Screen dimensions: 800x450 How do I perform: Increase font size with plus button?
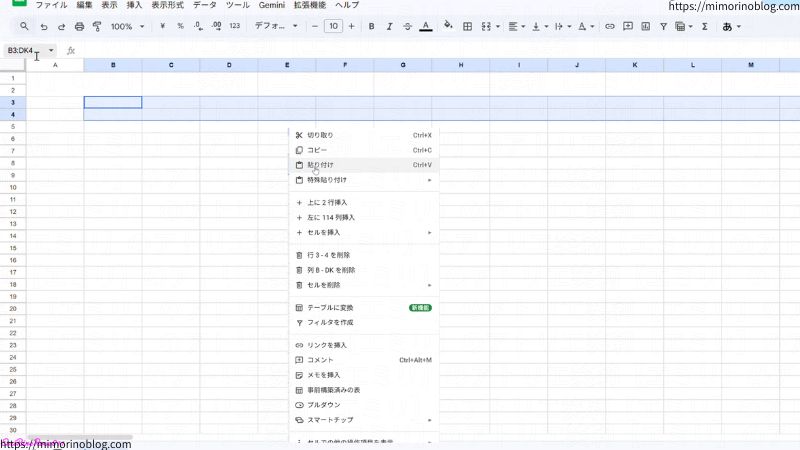click(x=352, y=26)
